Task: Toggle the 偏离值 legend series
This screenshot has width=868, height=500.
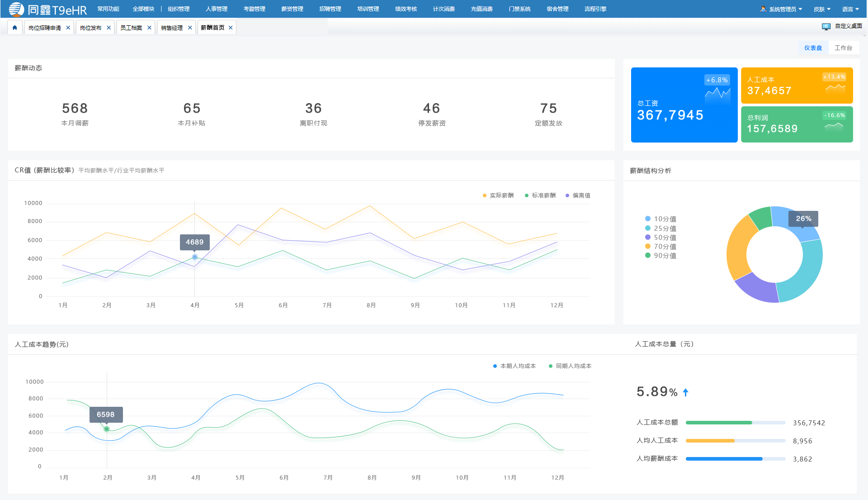Action: tap(578, 195)
